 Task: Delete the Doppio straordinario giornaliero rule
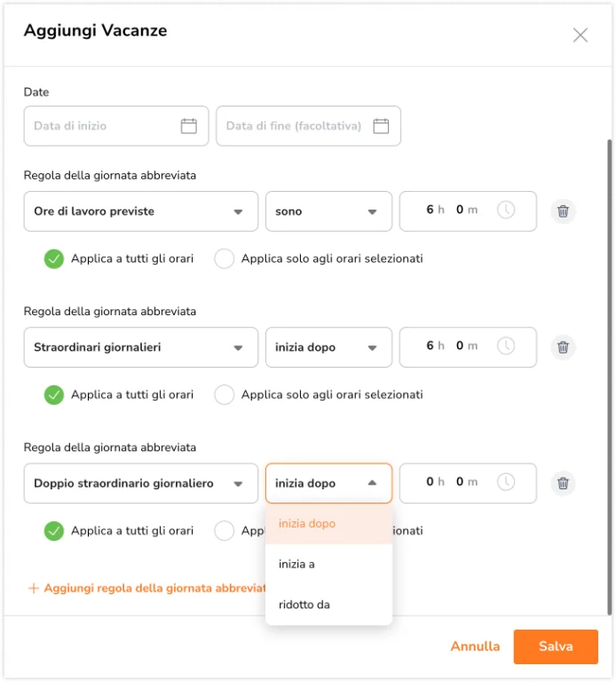tap(563, 483)
